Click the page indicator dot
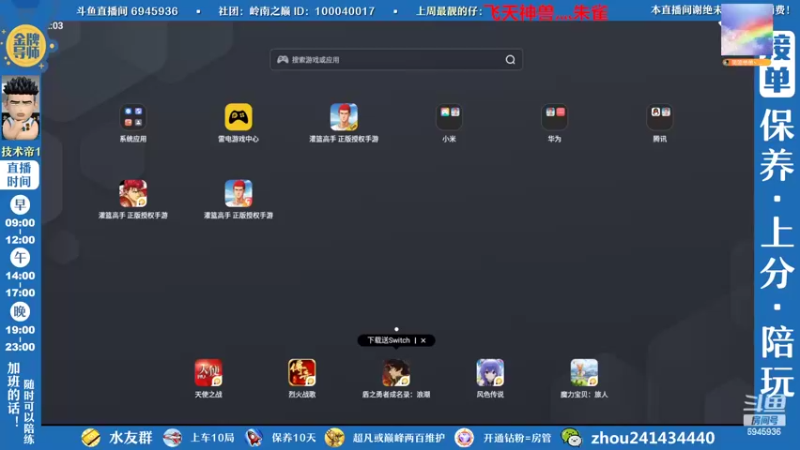 [396, 329]
